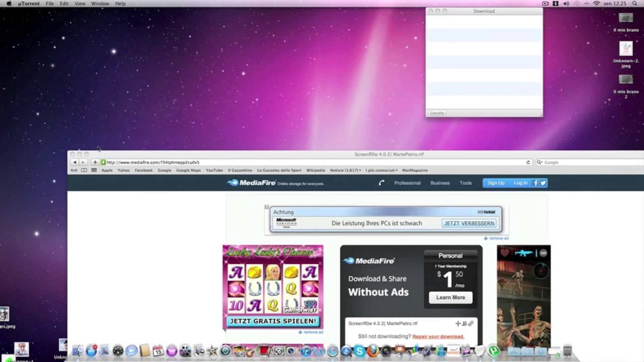Open the volume menu bar icon

566,4
